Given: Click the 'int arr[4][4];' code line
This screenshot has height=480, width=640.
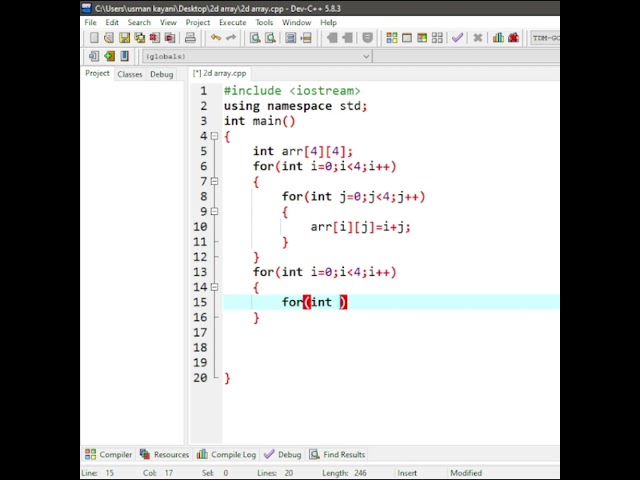Looking at the screenshot, I should pos(302,151).
